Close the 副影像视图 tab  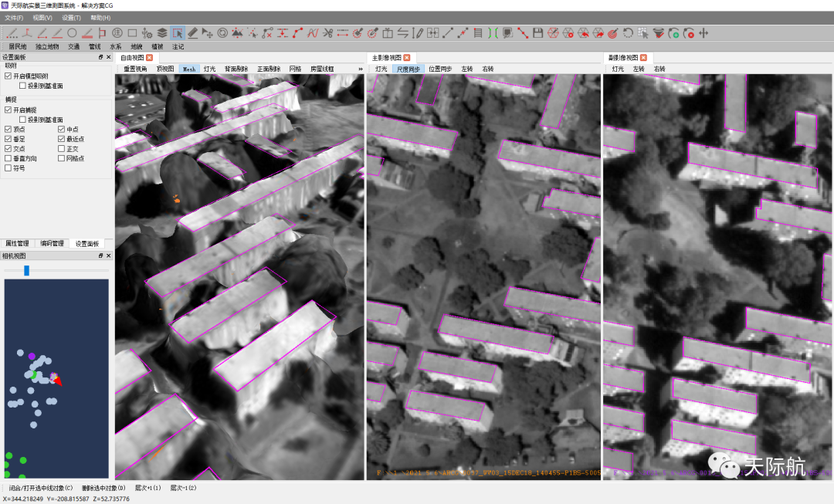(643, 58)
